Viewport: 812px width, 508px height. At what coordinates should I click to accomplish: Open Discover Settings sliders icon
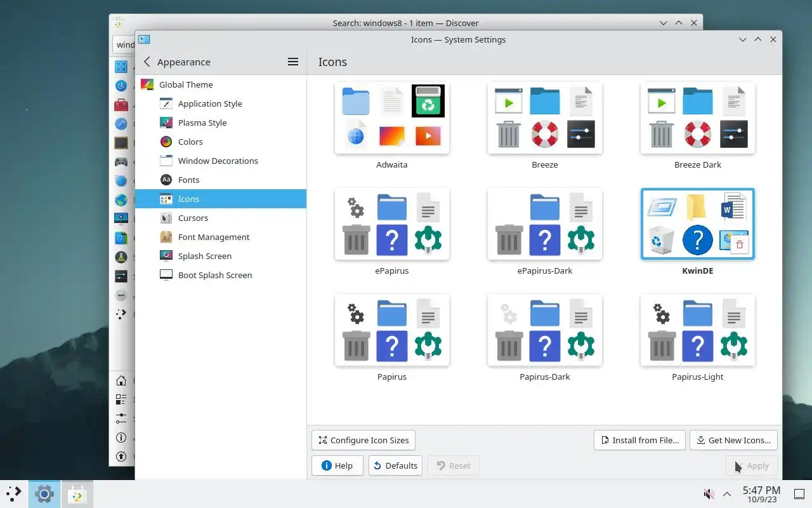(x=121, y=418)
